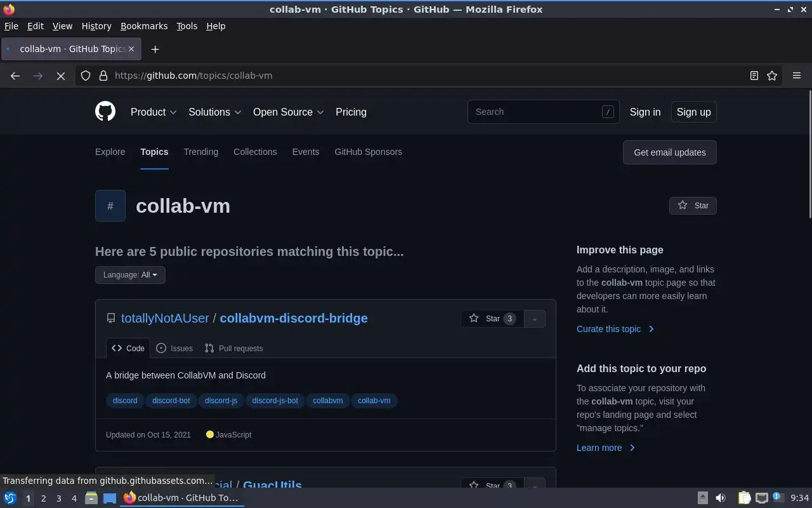Click the discord-js-bot topic tag
This screenshot has width=812, height=508.
tap(275, 401)
